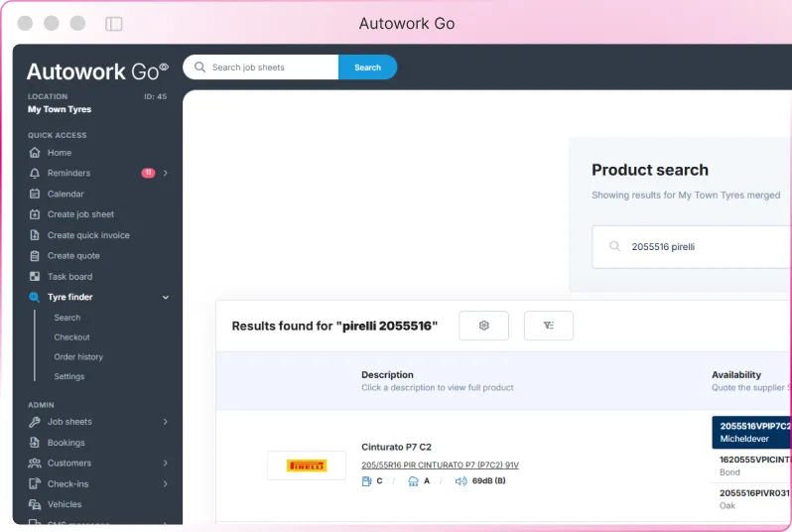Image resolution: width=792 pixels, height=532 pixels.
Task: Open the 205/55R16 PIR CINTURATO P7 link
Action: coord(440,465)
